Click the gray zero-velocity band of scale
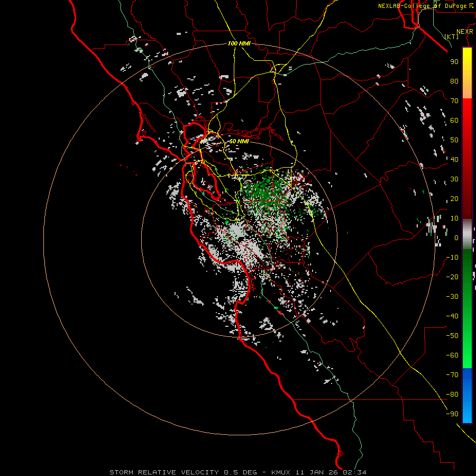 pos(467,234)
